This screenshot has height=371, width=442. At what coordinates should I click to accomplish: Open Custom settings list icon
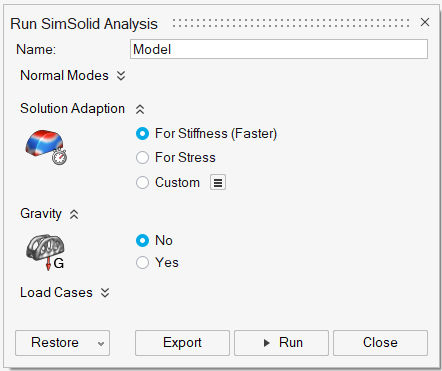click(218, 182)
